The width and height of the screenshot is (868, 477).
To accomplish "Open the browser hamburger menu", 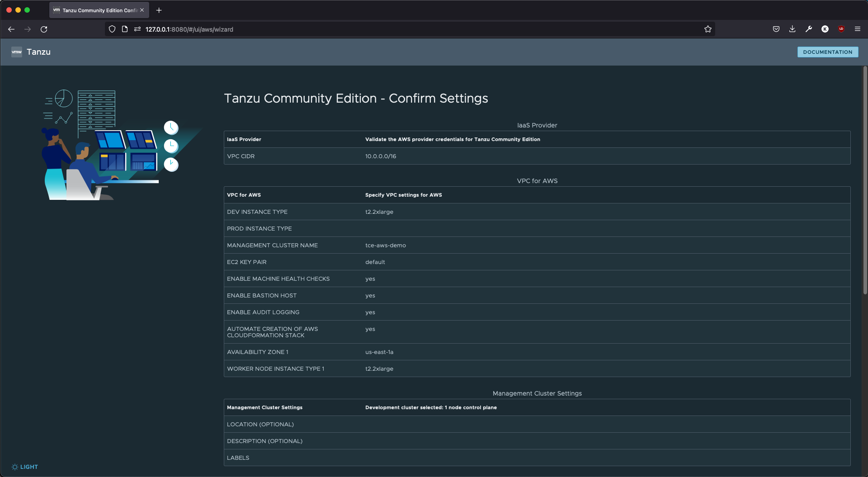I will tap(858, 29).
